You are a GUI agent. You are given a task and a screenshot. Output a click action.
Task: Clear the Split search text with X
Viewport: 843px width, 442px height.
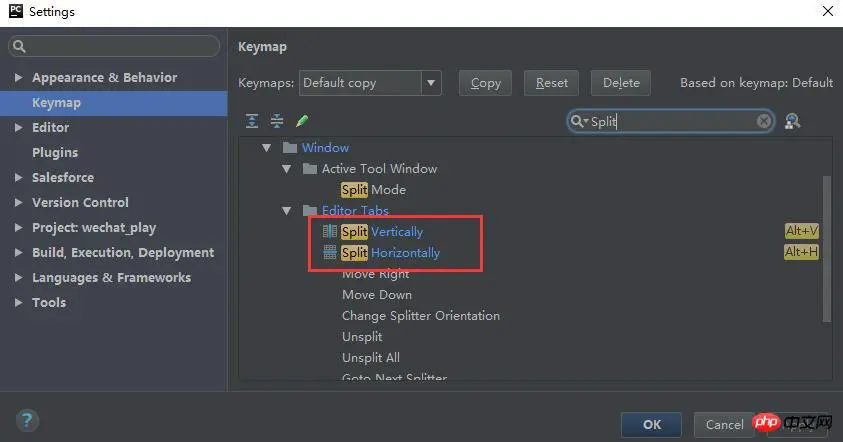[x=763, y=121]
